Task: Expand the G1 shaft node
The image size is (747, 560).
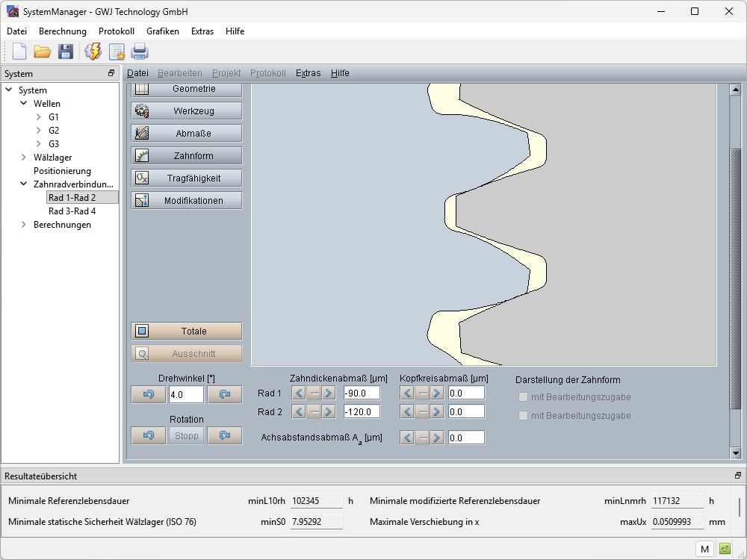Action: [39, 117]
